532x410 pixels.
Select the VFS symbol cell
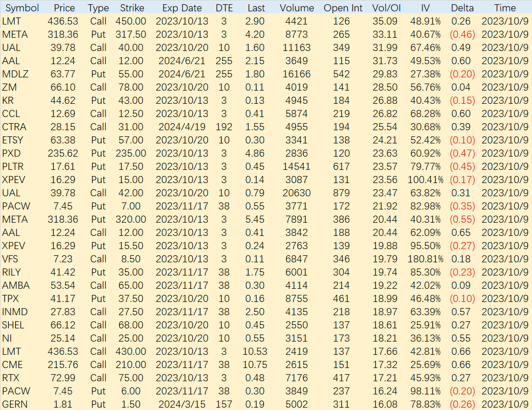point(10,259)
